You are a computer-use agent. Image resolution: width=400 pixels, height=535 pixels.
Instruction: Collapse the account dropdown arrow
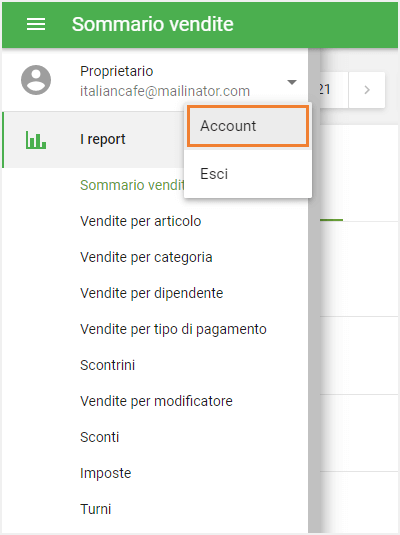click(292, 82)
